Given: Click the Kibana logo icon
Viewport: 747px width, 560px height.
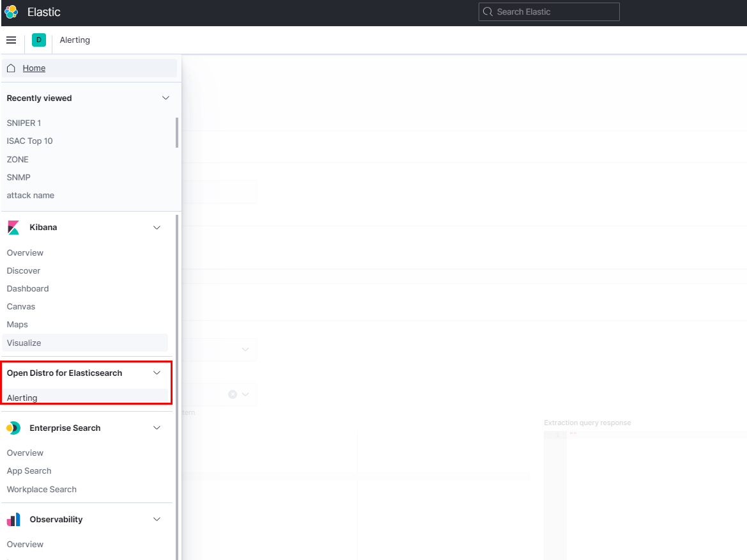Looking at the screenshot, I should (x=14, y=228).
